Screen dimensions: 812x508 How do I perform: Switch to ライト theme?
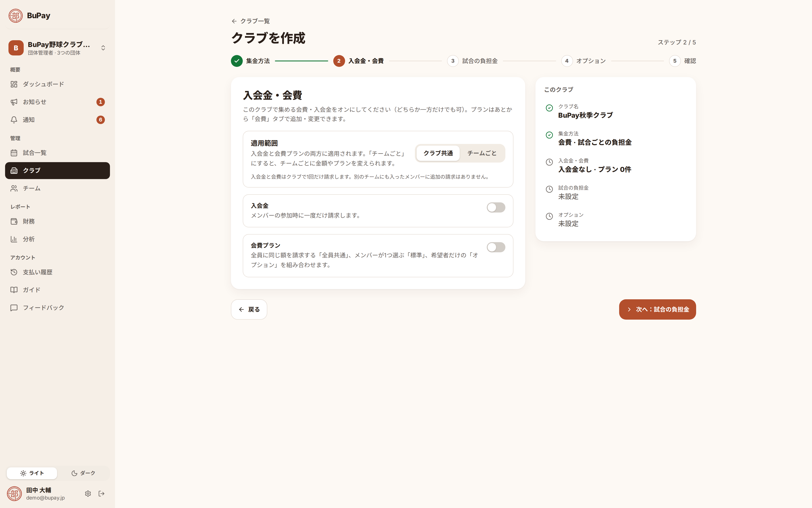[32, 473]
